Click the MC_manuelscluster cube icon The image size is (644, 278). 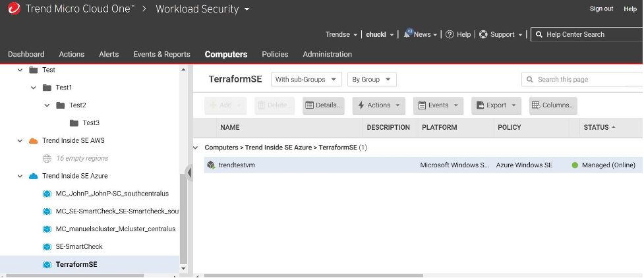(x=47, y=229)
